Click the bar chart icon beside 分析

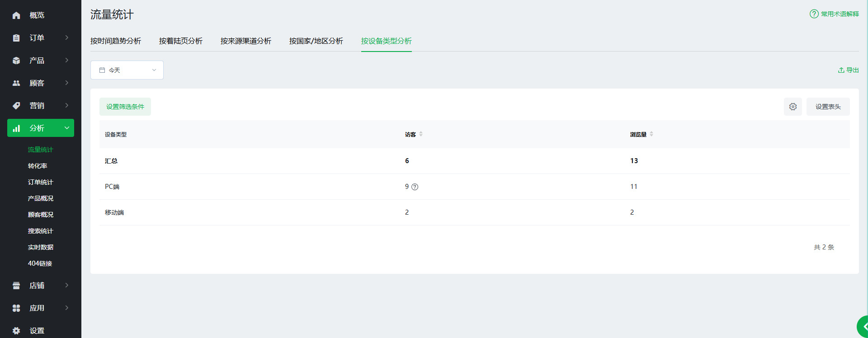pyautogui.click(x=16, y=128)
